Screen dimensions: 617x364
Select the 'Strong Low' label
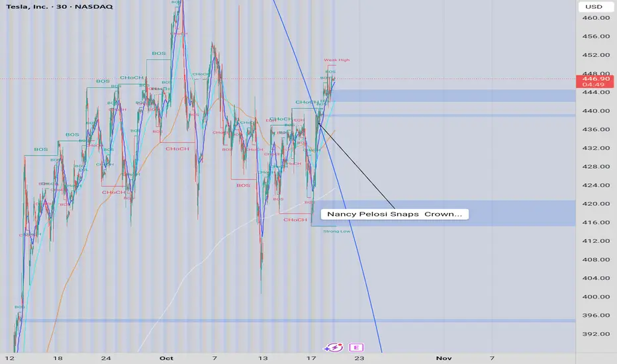pos(337,232)
